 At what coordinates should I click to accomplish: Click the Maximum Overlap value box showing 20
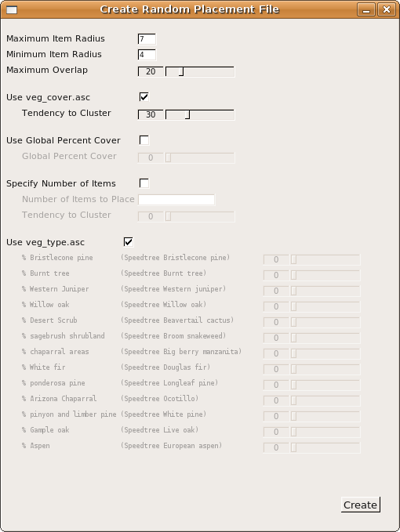click(x=151, y=71)
